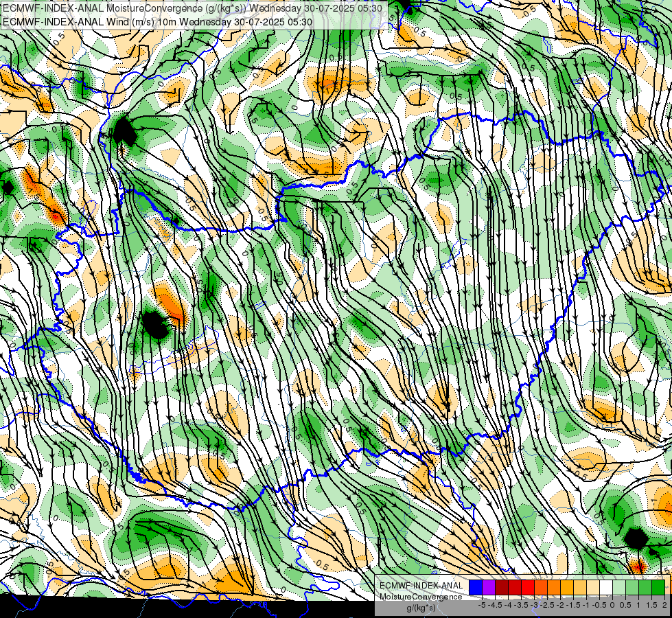Screen dimensions: 672x618
Task: Click the -4 tick label on legend scale
Action: pos(508,605)
